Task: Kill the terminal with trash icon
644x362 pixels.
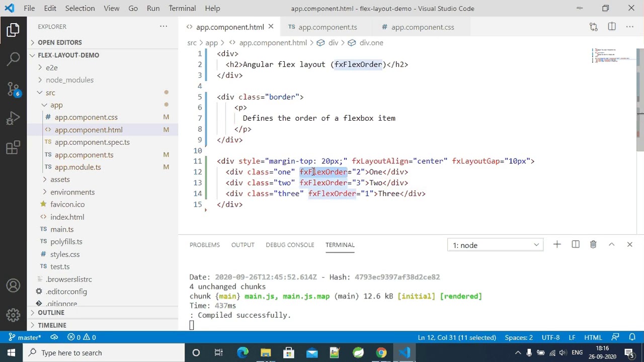Action: tap(593, 245)
